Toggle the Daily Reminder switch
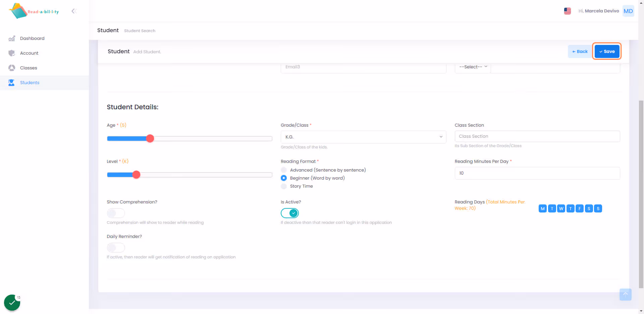This screenshot has height=314, width=644. (x=116, y=248)
